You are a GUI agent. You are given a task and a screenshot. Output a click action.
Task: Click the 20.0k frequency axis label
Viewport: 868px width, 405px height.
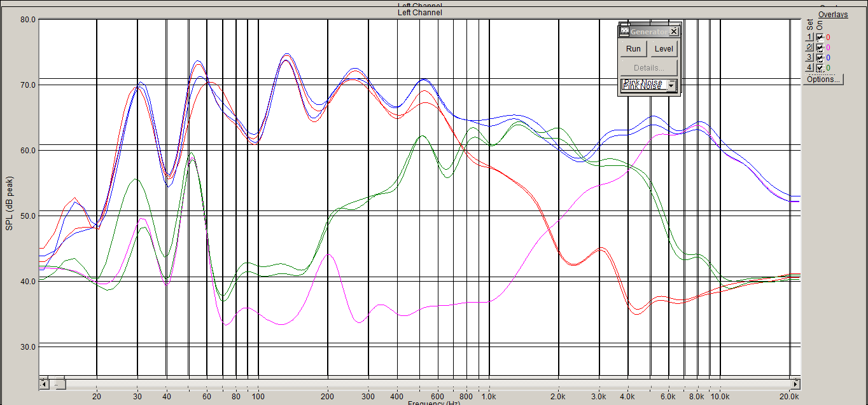[x=789, y=396]
